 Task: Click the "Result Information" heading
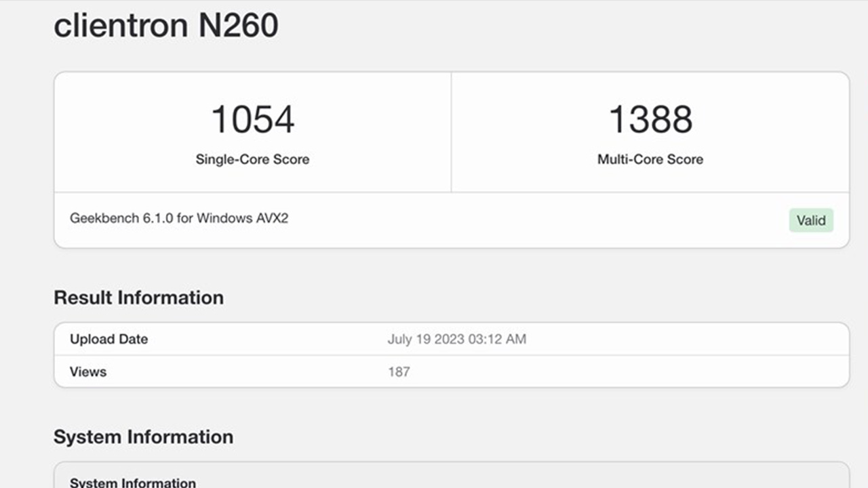click(x=138, y=298)
